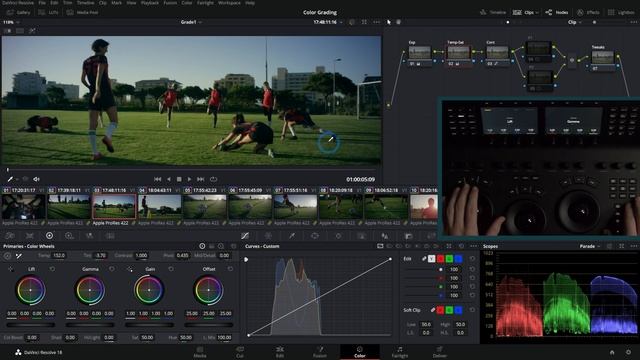Open the Workspace menu
Viewport: 640px width, 360px height.
click(x=229, y=3)
